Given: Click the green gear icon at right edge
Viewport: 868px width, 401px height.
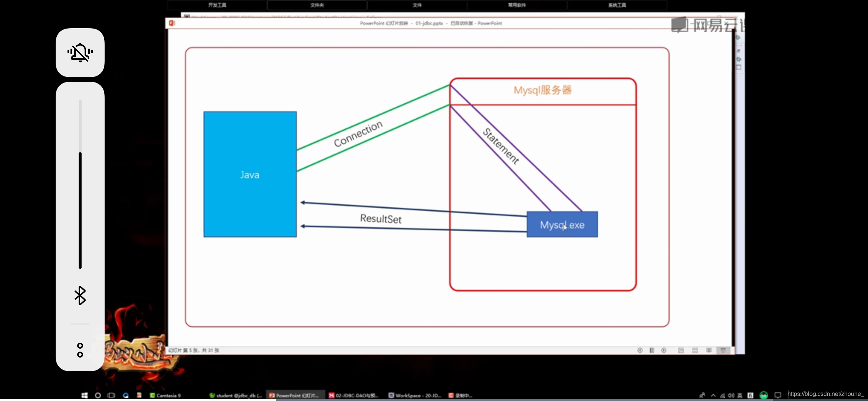Looking at the screenshot, I should coord(738,38).
